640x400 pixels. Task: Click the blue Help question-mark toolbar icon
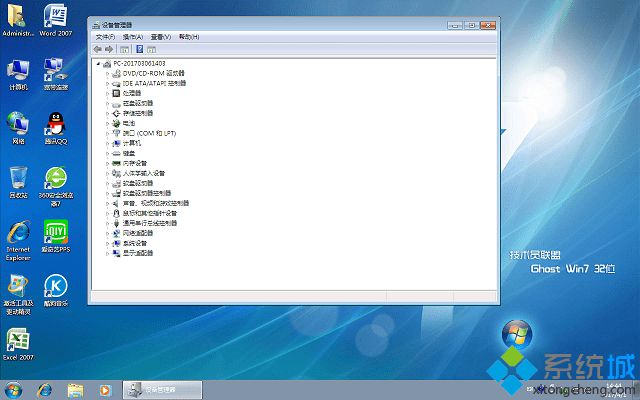pyautogui.click(x=140, y=49)
